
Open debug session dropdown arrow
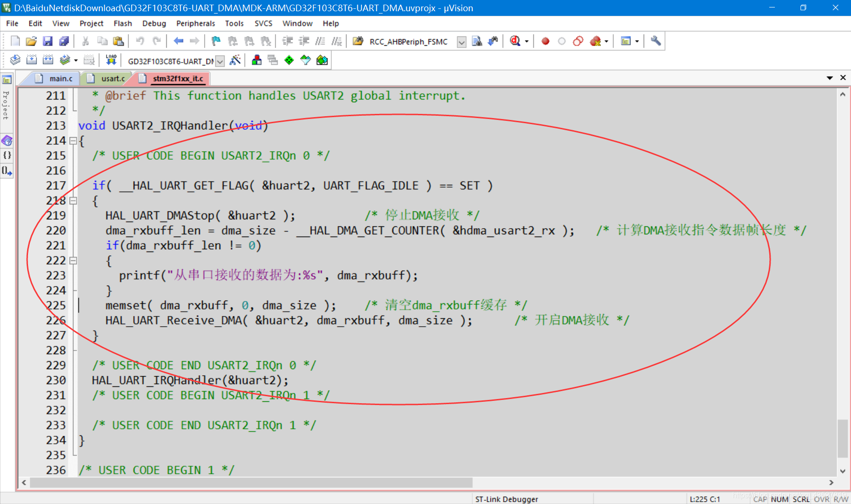coord(527,41)
